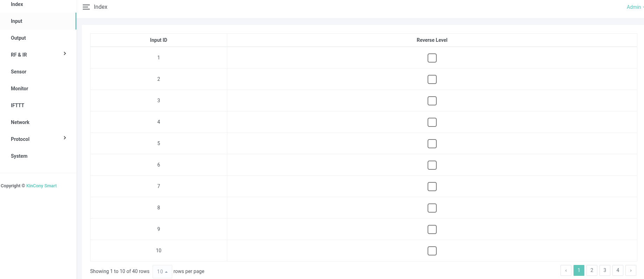Open the Admin user dropdown
The image size is (644, 279).
click(x=634, y=7)
